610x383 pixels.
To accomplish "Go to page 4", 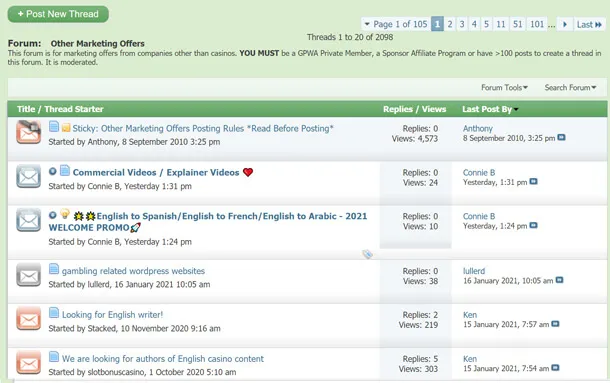I will (474, 24).
